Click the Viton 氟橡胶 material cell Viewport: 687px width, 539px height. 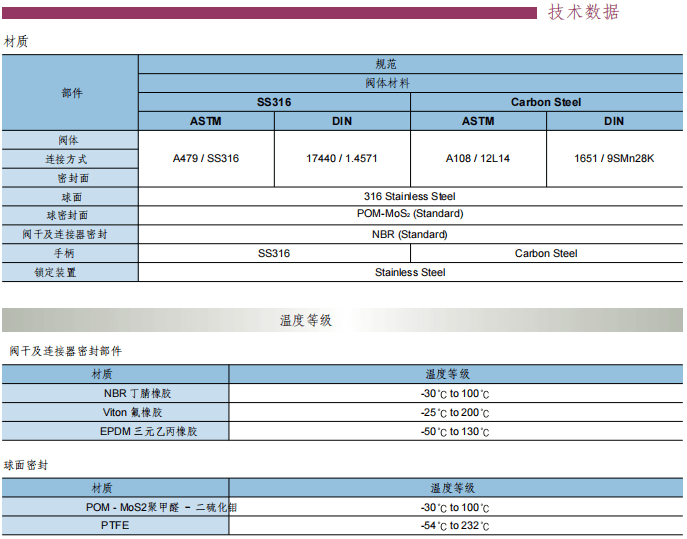(116, 412)
